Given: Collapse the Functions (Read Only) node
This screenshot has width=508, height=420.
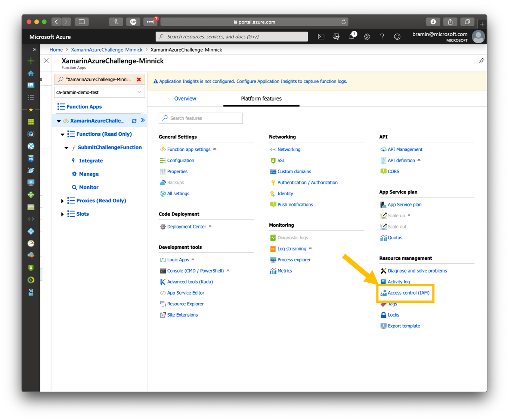Looking at the screenshot, I should click(62, 134).
